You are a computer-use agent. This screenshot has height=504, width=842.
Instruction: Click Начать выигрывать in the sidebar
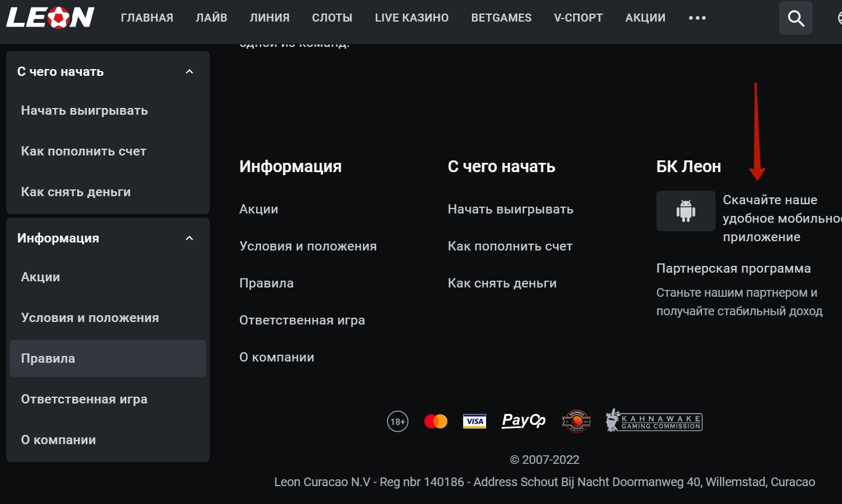(85, 110)
